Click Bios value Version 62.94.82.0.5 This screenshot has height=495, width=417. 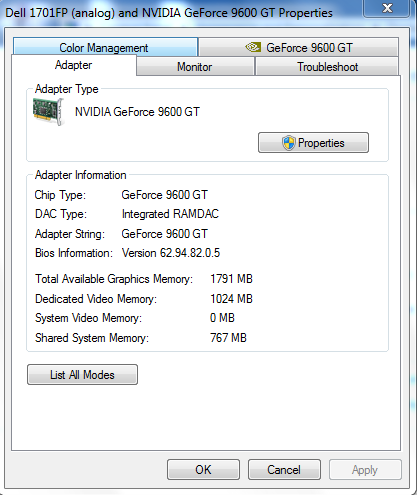[x=171, y=253]
